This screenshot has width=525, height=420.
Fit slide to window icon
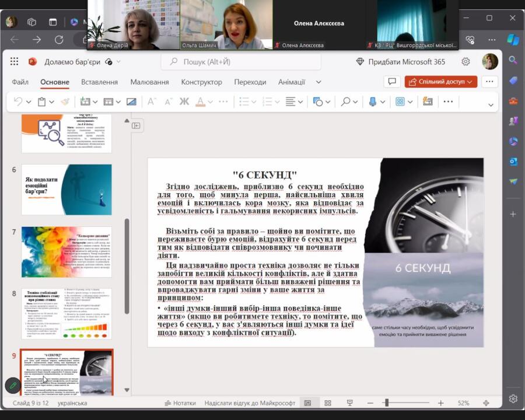486,403
